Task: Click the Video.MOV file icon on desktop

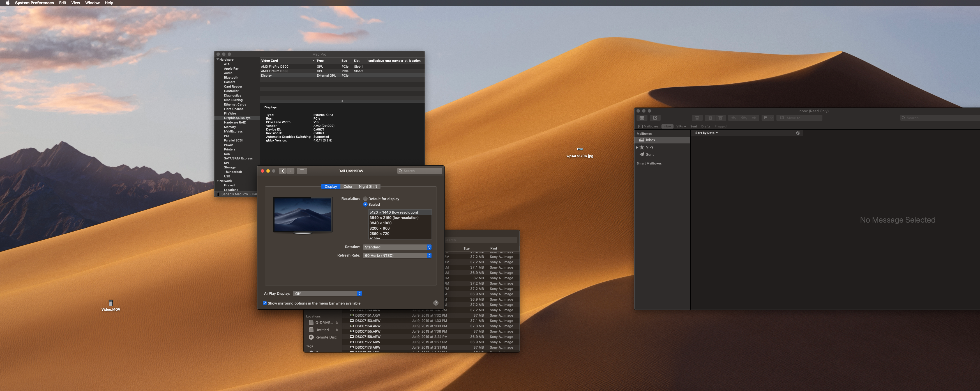Action: point(111,302)
